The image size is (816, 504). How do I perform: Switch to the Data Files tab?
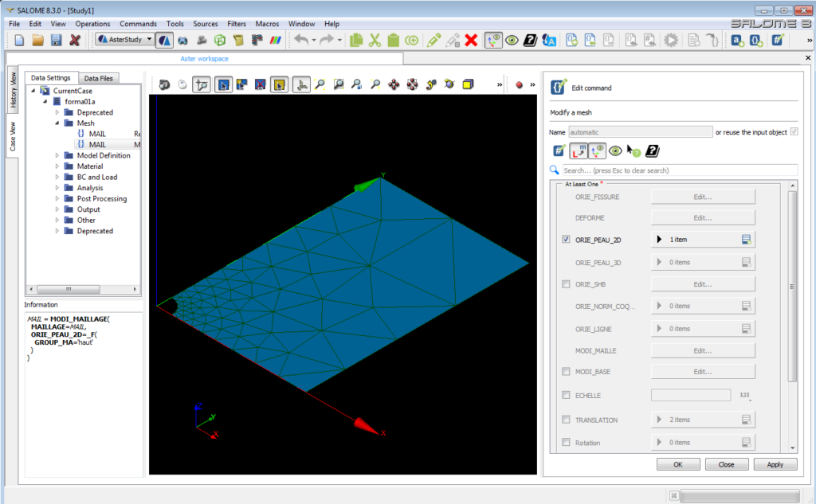click(99, 78)
